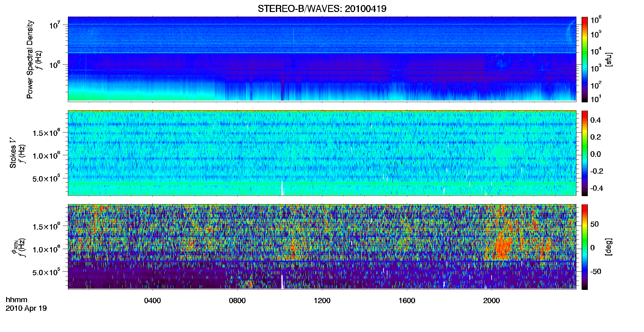Click the 10^1 label on the top colorbar
Image resolution: width=644 pixels, height=332 pixels.
(596, 99)
